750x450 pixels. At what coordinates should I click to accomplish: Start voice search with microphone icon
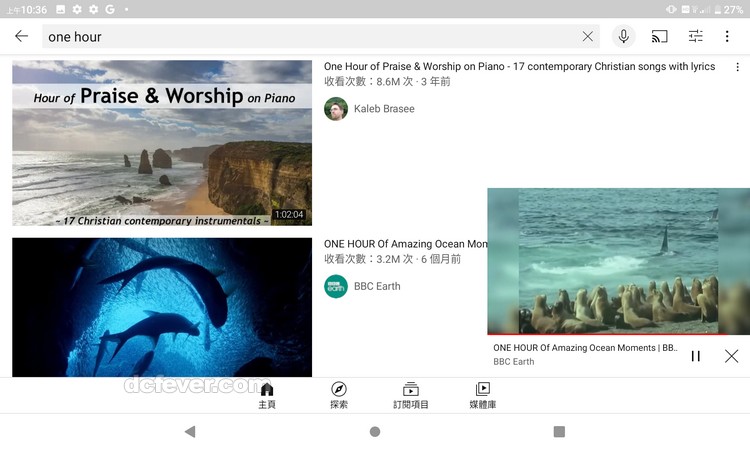(x=624, y=36)
